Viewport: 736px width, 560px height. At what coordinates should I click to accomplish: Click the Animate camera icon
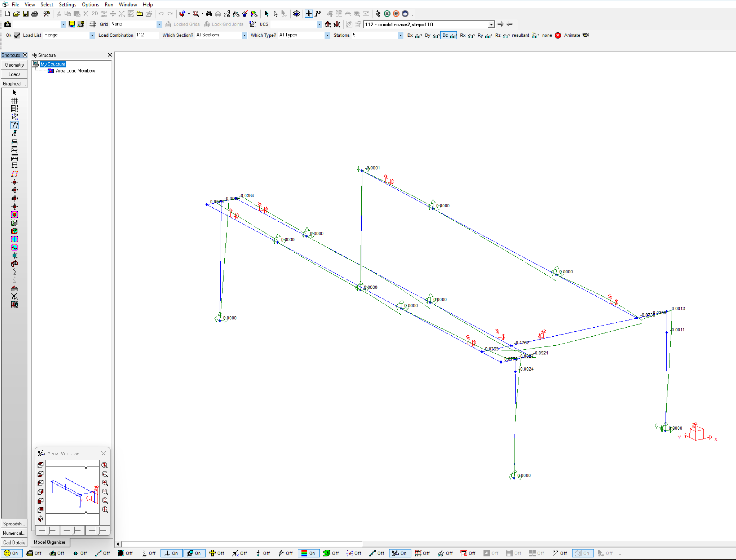(x=586, y=35)
